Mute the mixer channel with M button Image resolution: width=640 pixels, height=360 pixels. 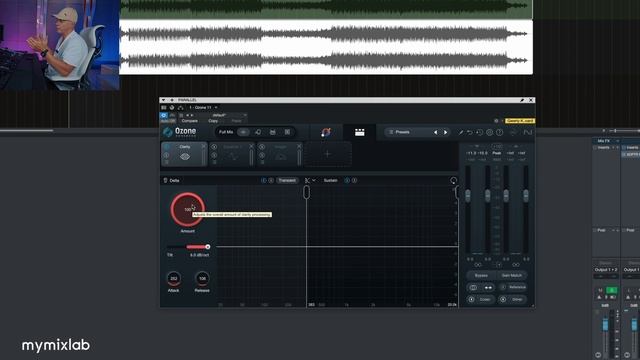pyautogui.click(x=600, y=290)
